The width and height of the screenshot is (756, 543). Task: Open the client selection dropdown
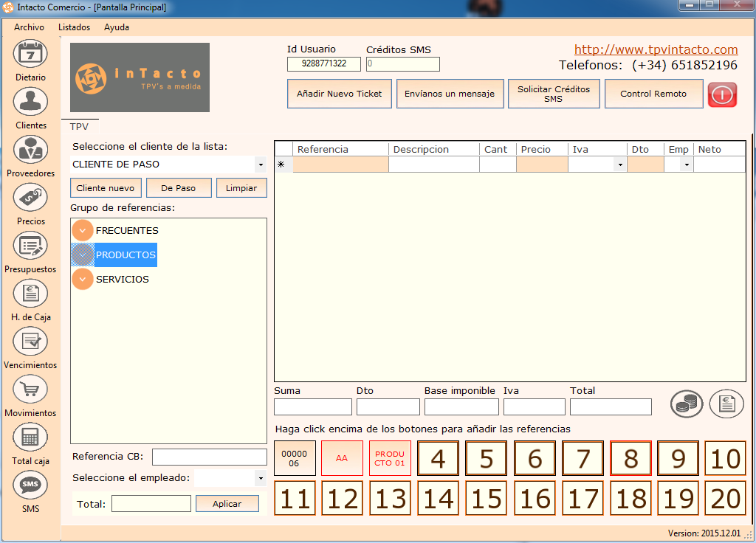260,165
